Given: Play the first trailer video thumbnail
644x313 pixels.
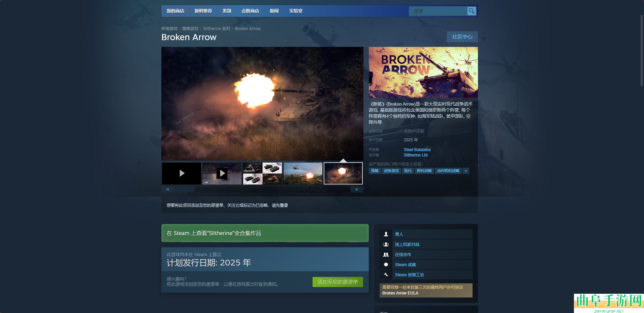Looking at the screenshot, I should coord(182,173).
